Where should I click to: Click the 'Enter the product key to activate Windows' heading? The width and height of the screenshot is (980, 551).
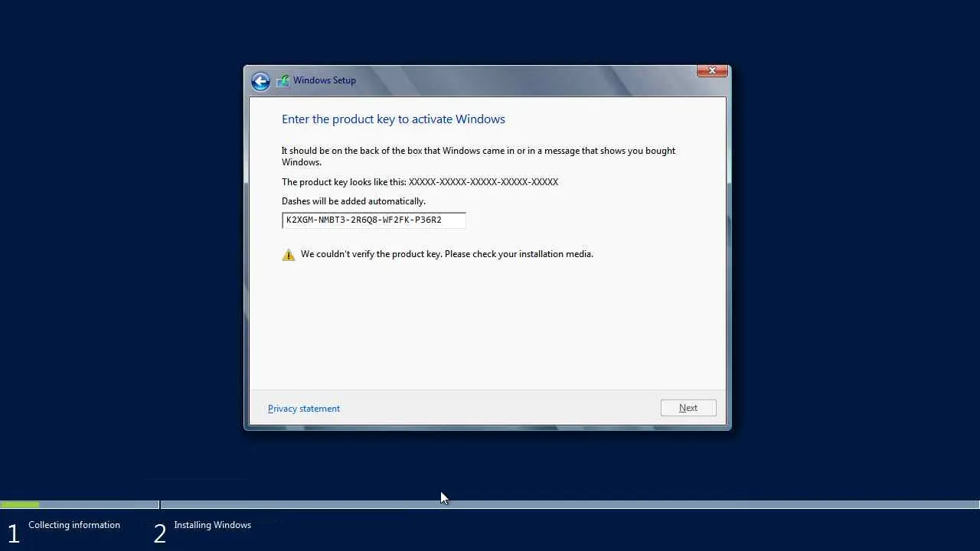click(394, 119)
